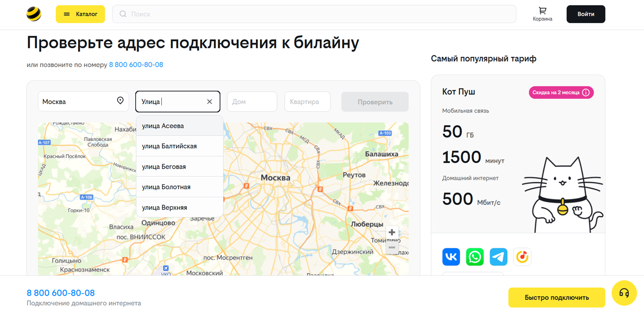This screenshot has width=644, height=312.
Task: Focus the Поиск search field
Action: pos(314,14)
